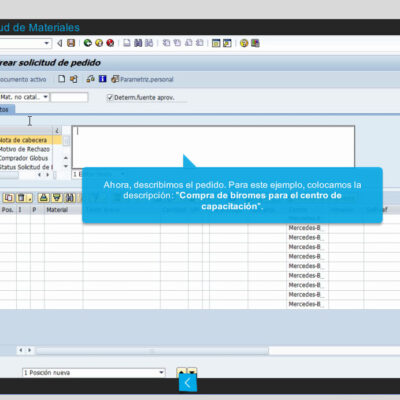Click the green Back arrow icon
This screenshot has width=400, height=400.
(88, 43)
